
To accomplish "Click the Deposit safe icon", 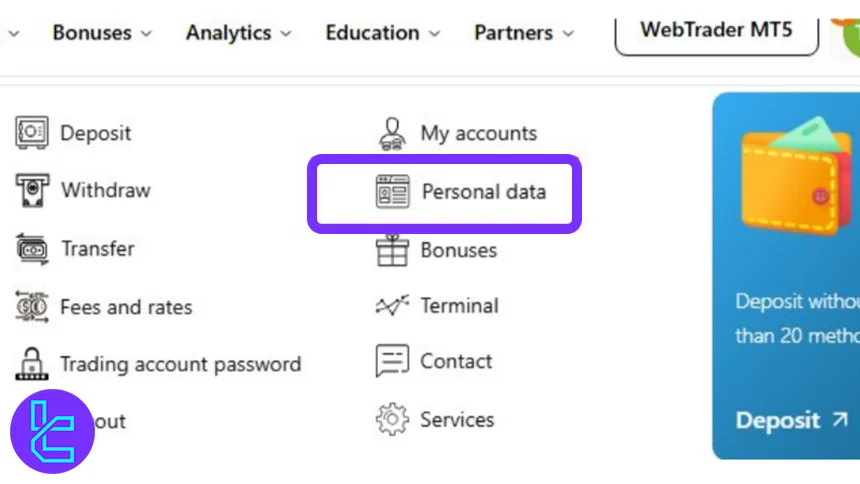I will click(x=32, y=132).
